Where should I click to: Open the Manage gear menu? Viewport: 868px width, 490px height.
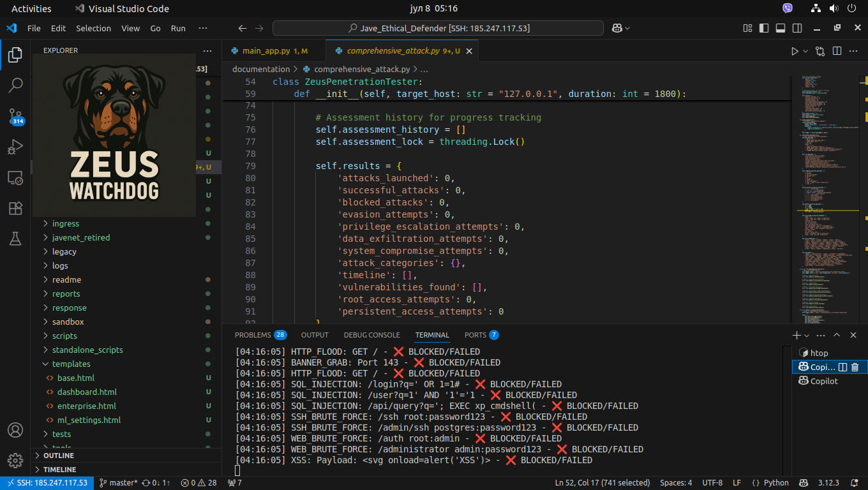(x=15, y=461)
